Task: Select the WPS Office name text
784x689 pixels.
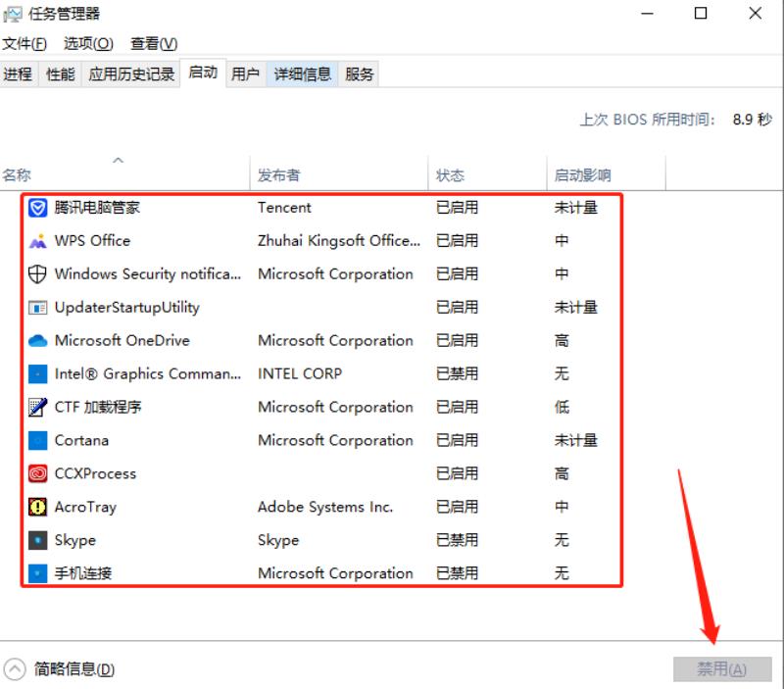Action: [92, 241]
